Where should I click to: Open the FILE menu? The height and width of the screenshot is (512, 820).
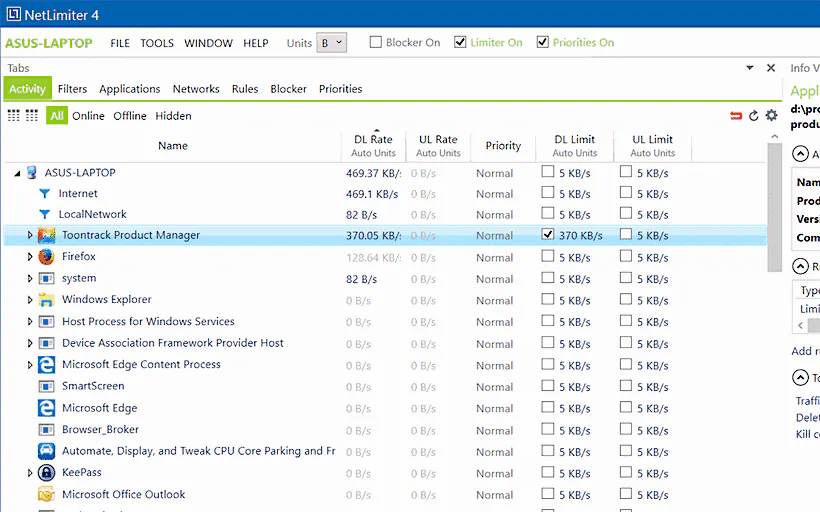tap(120, 43)
